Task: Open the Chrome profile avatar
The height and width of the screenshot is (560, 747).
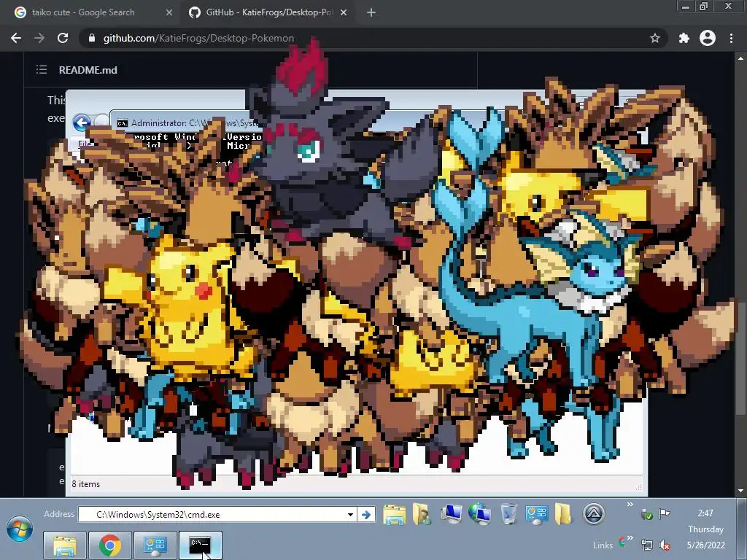Action: [x=708, y=38]
